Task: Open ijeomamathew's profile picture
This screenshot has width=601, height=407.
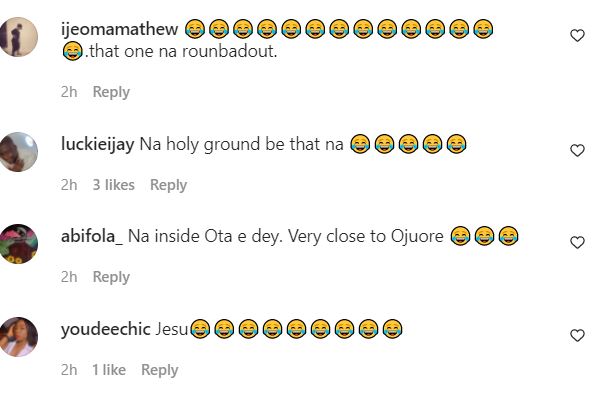Action: click(19, 37)
